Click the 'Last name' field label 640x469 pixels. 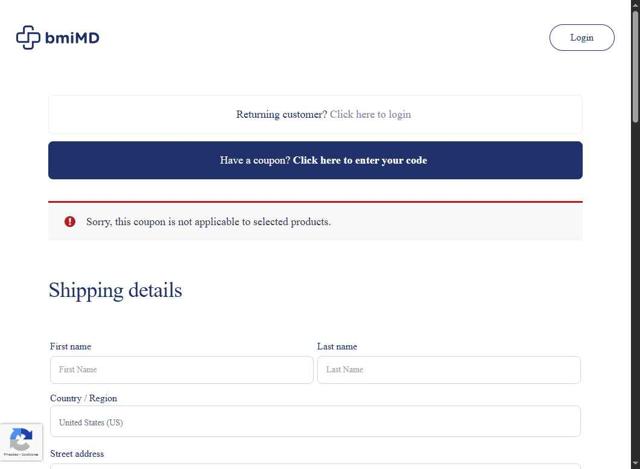tap(337, 347)
